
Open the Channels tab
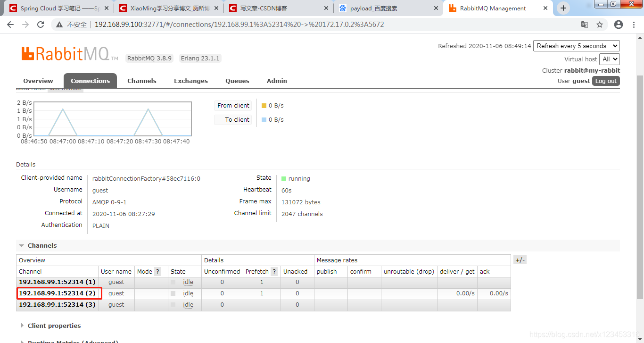click(142, 81)
